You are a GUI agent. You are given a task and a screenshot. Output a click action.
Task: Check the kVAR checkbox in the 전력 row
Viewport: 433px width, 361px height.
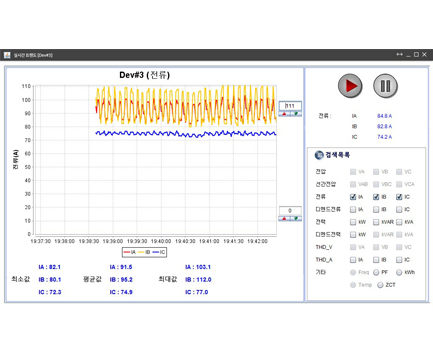(376, 222)
